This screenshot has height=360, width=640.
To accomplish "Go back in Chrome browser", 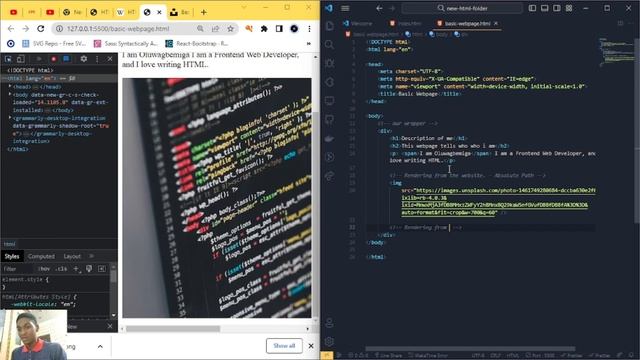I will pyautogui.click(x=11, y=29).
